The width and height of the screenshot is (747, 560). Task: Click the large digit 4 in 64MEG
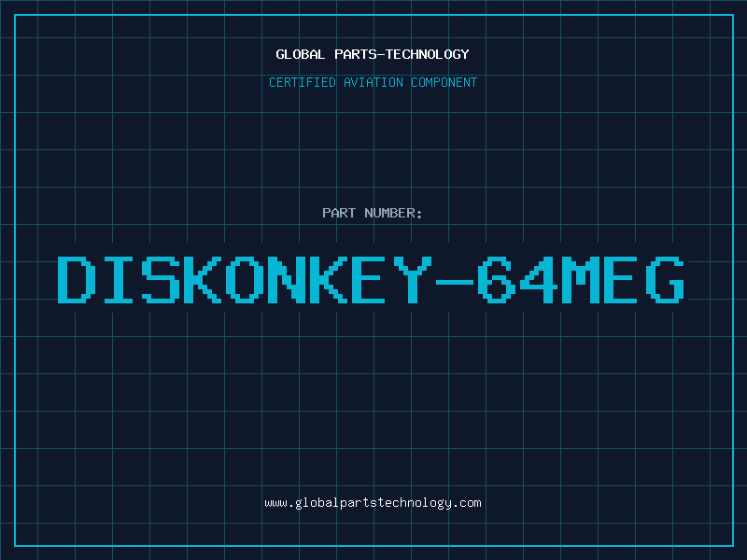(x=539, y=280)
